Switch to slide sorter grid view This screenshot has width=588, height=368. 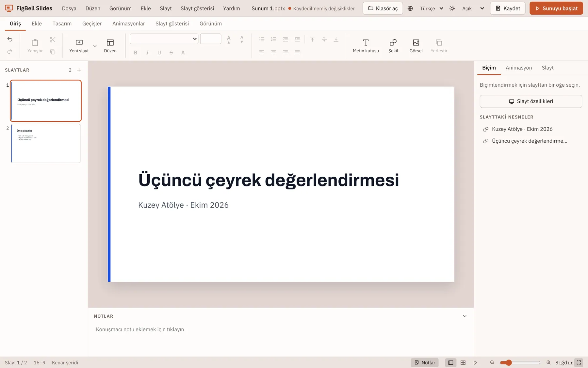463,362
